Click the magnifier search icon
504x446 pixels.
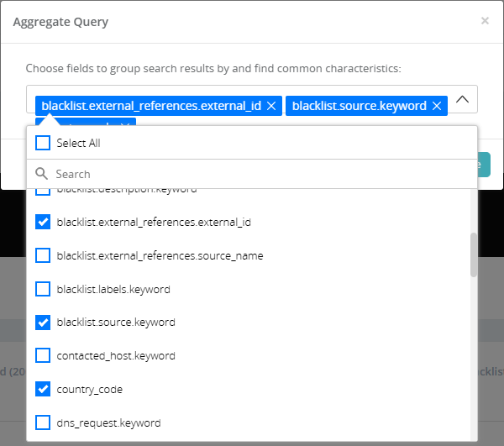41,174
